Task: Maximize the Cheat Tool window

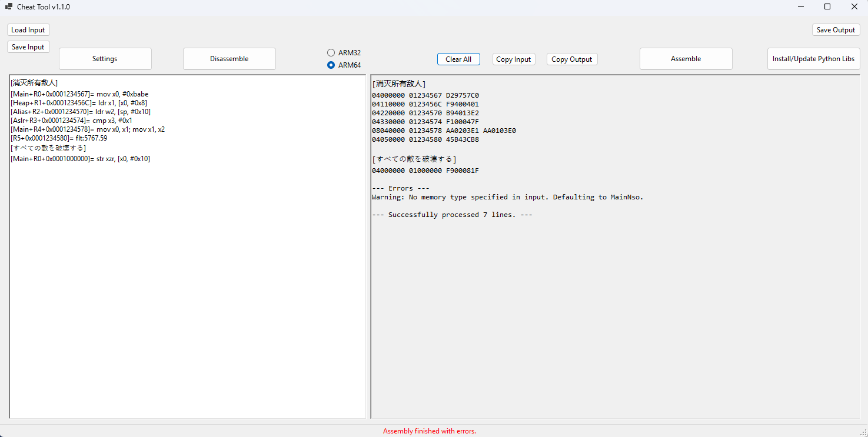Action: 827,6
